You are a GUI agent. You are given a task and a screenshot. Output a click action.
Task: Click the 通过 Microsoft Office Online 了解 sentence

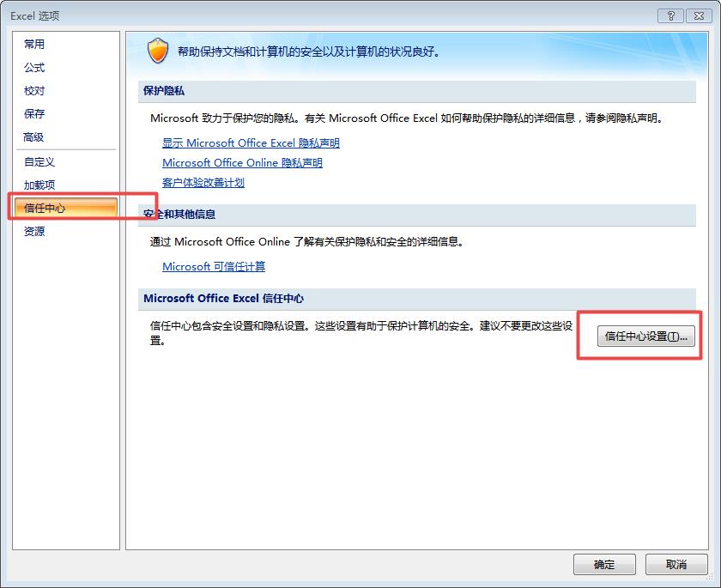[x=306, y=242]
